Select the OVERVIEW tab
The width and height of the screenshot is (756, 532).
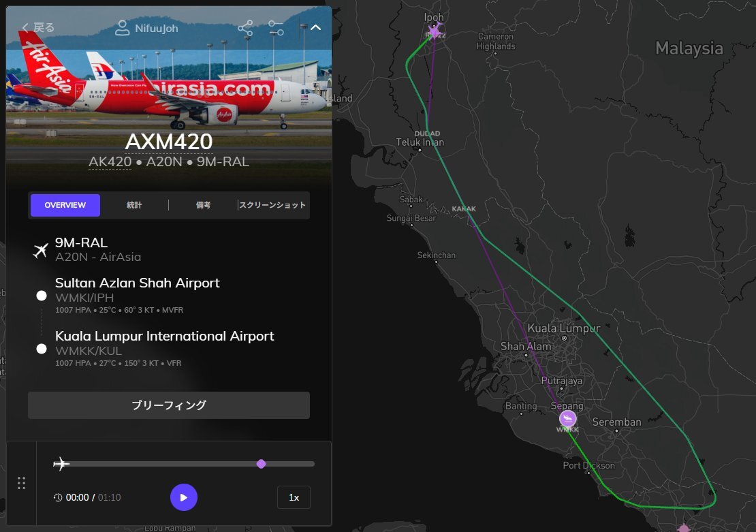coord(65,205)
